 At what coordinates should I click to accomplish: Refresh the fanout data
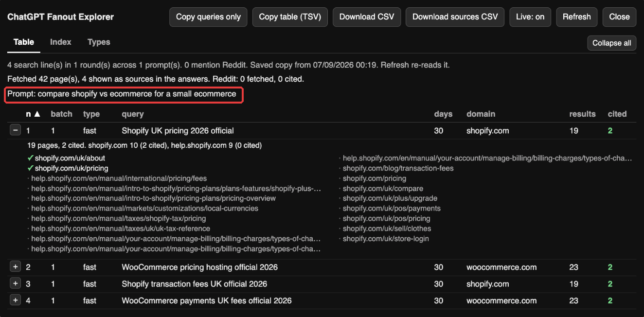(x=576, y=17)
